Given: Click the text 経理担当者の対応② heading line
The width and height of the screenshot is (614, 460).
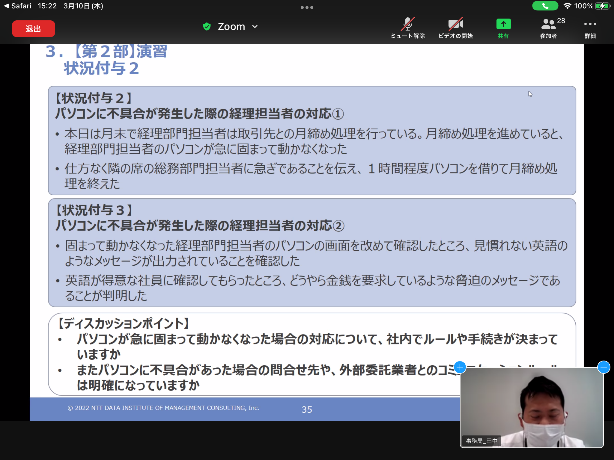Looking at the screenshot, I should (199, 226).
